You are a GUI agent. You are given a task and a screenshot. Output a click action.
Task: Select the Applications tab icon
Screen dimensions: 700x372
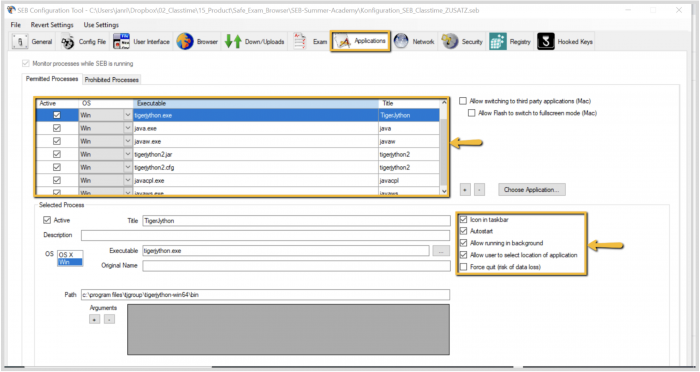click(342, 42)
